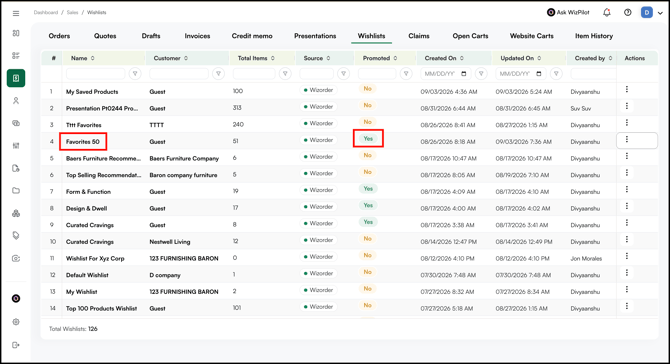This screenshot has height=364, width=670.
Task: Click the Customer column filter icon
Action: coord(218,73)
